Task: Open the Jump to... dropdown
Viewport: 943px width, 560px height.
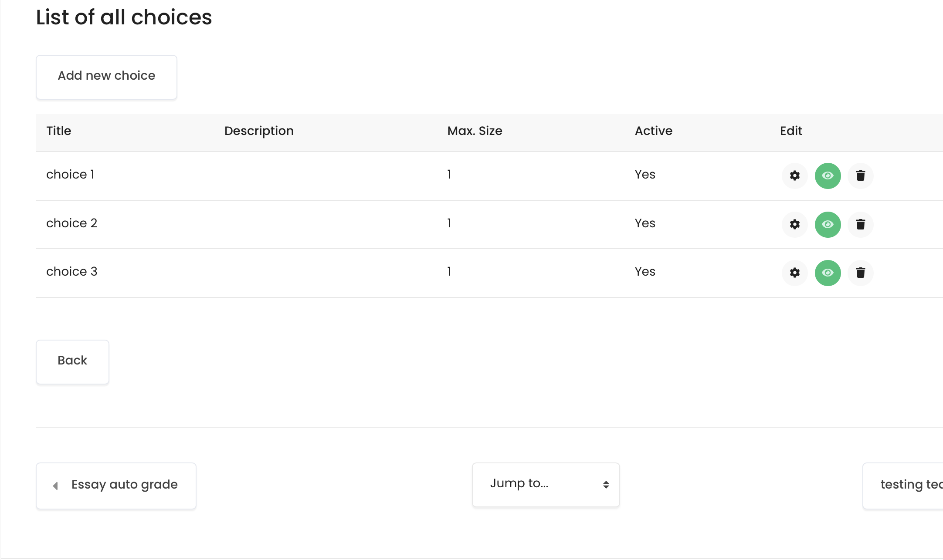Action: pos(546,485)
